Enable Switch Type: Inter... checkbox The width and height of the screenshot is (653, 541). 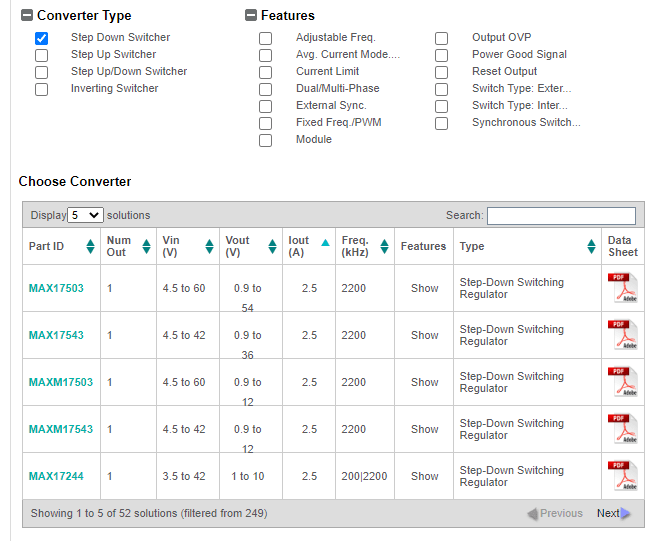coord(441,107)
